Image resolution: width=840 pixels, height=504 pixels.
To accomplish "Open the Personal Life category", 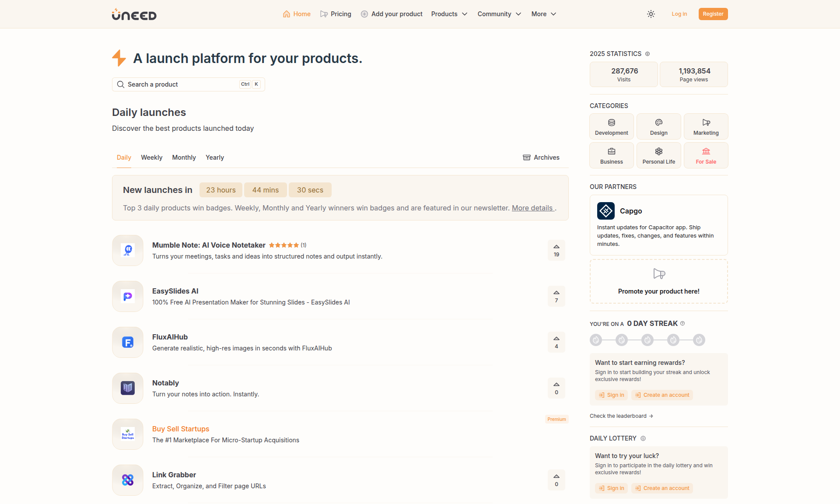I will coord(659,155).
